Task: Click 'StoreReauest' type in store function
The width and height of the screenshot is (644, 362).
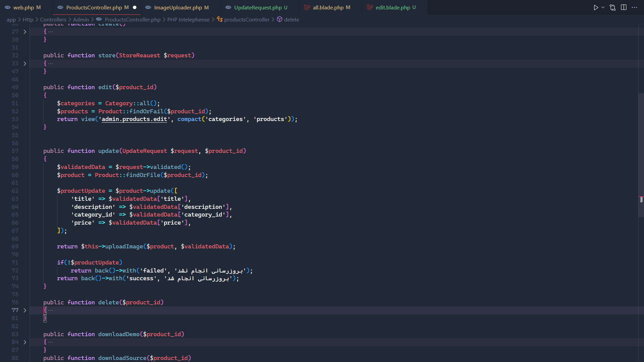Action: point(140,56)
